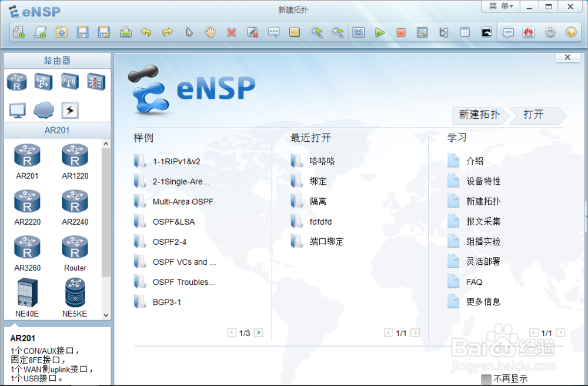Go to previous page of 样例 list
Screen dimensions: 588x386
[232, 332]
